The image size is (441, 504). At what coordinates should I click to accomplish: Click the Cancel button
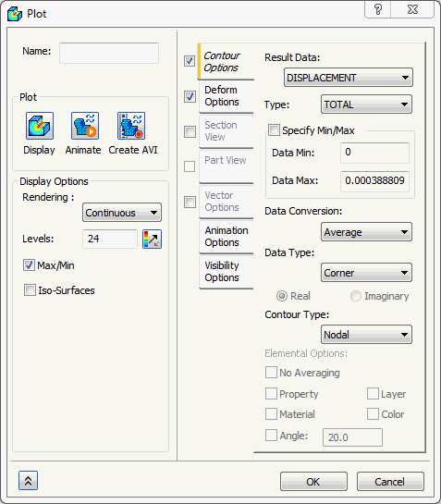tap(390, 482)
